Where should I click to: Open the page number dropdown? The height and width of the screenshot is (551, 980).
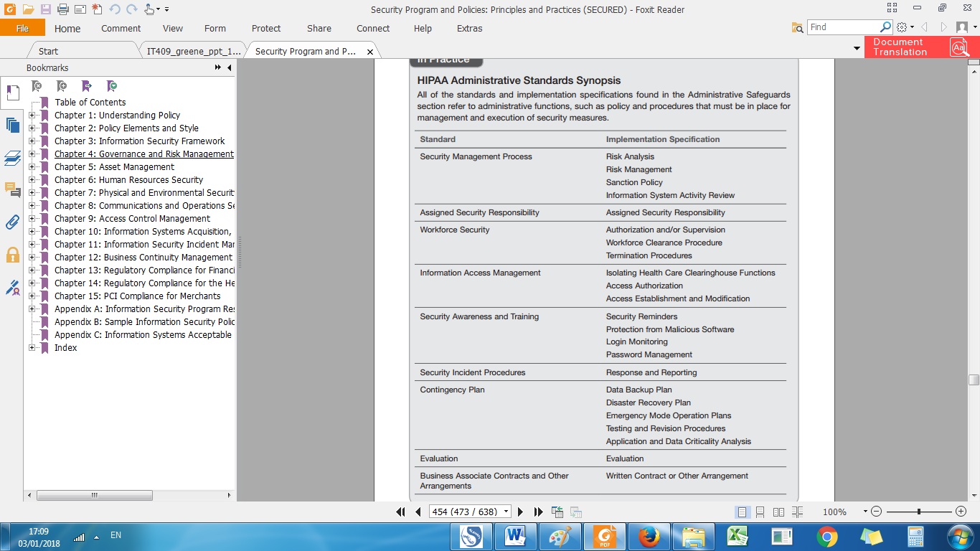click(506, 512)
